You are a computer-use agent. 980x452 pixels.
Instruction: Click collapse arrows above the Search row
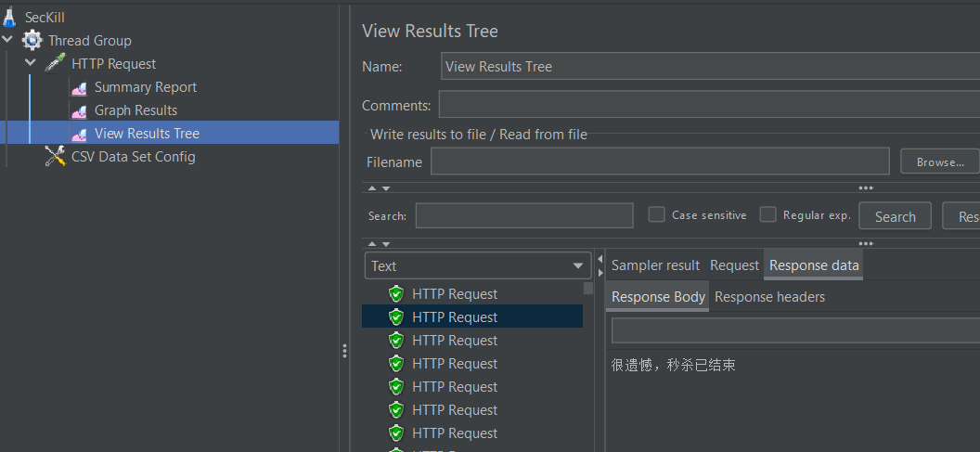[x=379, y=188]
